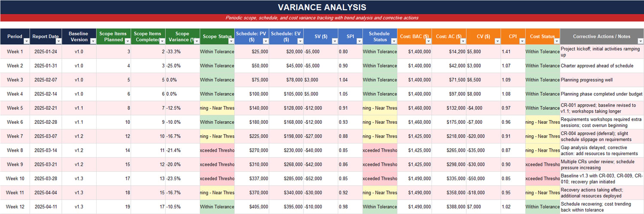Select the Week 9 scope items completed 12 cell

[x=148, y=165]
